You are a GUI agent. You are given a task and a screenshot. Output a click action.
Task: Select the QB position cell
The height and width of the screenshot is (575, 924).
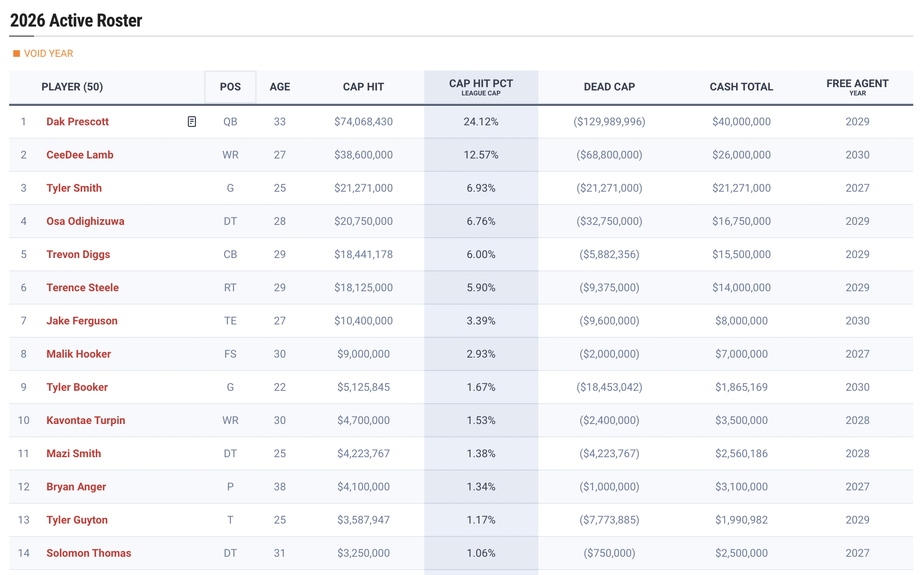click(x=230, y=122)
